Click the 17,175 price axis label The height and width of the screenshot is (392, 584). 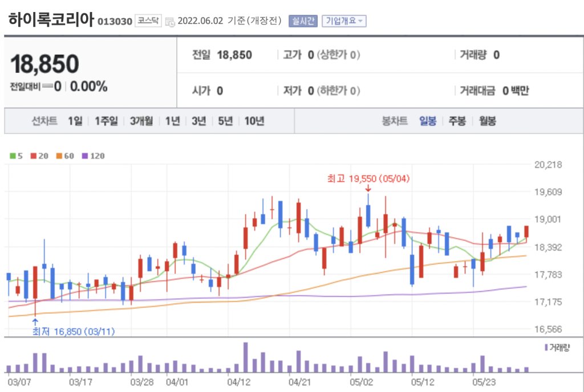point(548,301)
